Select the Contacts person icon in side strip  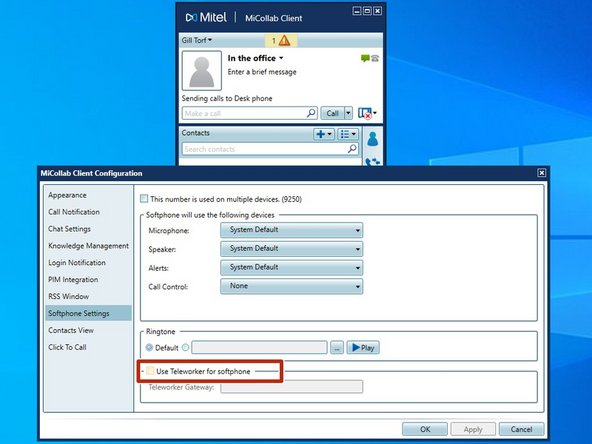click(x=372, y=139)
